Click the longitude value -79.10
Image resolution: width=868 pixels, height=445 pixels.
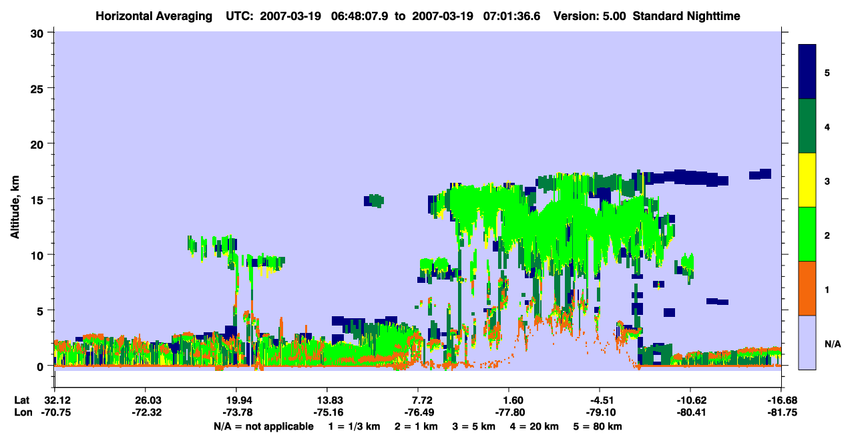(600, 412)
